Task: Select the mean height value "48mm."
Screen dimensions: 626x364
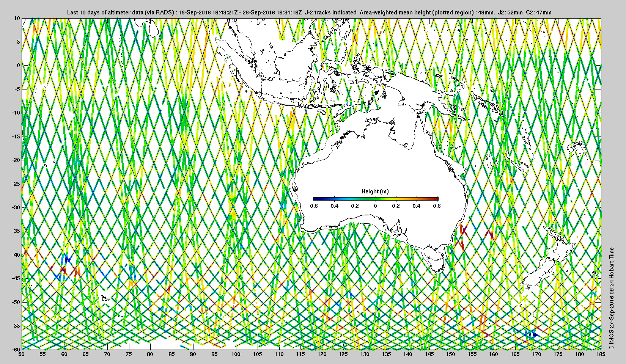Action: tap(486, 13)
